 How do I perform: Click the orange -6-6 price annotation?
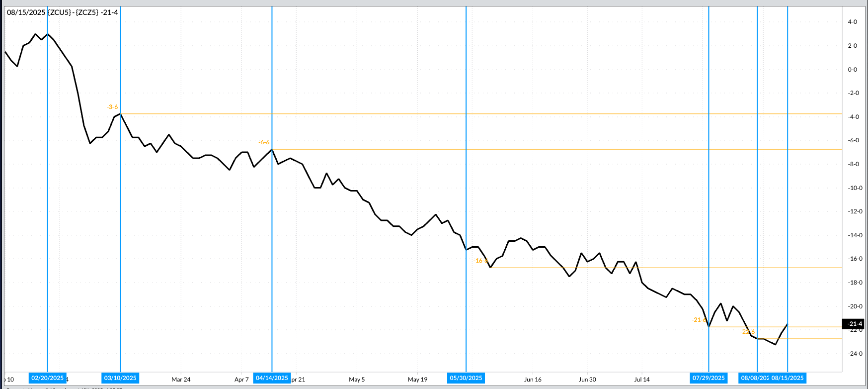[x=264, y=142]
